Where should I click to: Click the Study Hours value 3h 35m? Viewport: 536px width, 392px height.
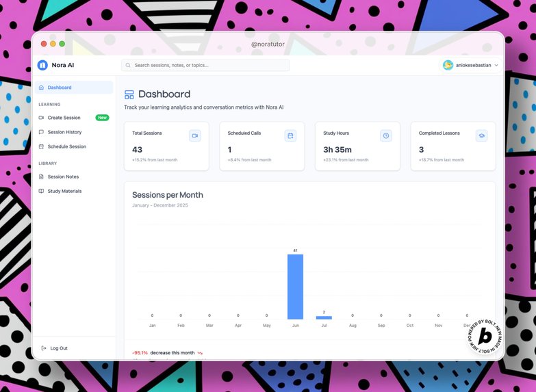[337, 150]
